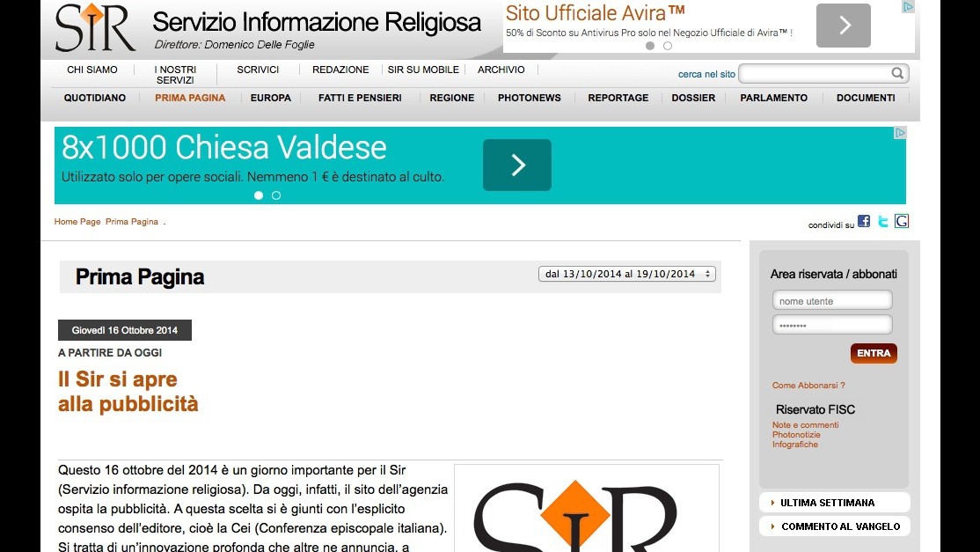The width and height of the screenshot is (980, 552).
Task: Go to DOCUMENTI section
Action: click(x=866, y=98)
